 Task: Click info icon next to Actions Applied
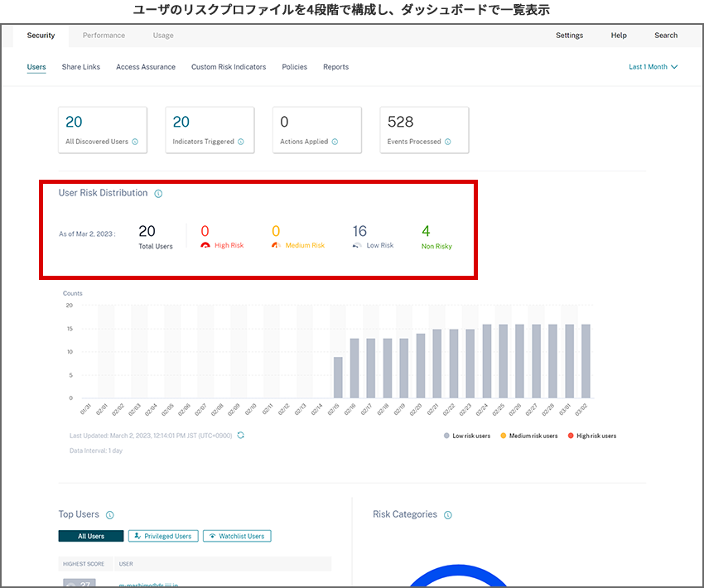click(x=335, y=142)
